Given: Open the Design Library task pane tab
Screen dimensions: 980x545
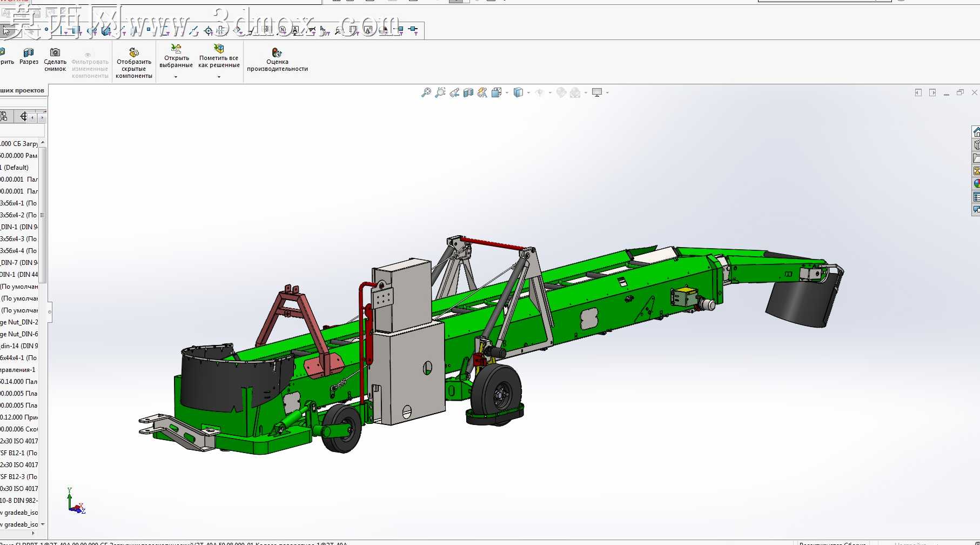Looking at the screenshot, I should pos(976,145).
